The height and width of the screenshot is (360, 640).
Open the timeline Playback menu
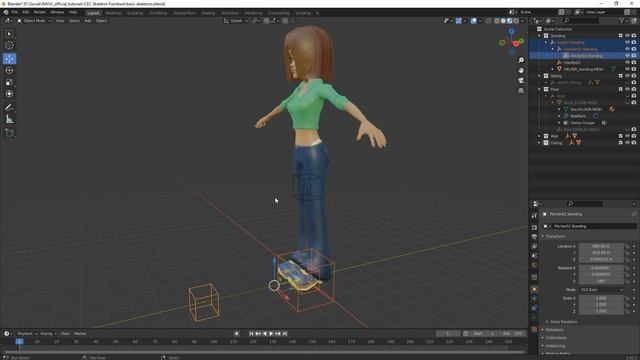pos(27,333)
